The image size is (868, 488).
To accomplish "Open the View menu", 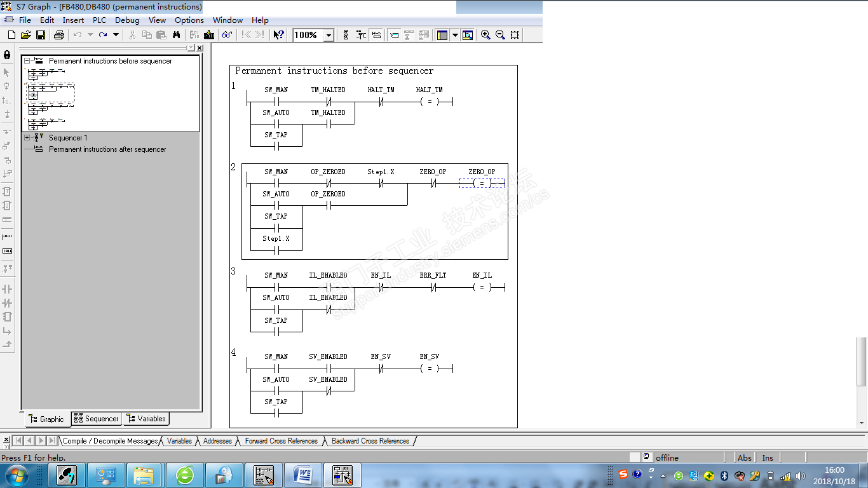I will (157, 20).
